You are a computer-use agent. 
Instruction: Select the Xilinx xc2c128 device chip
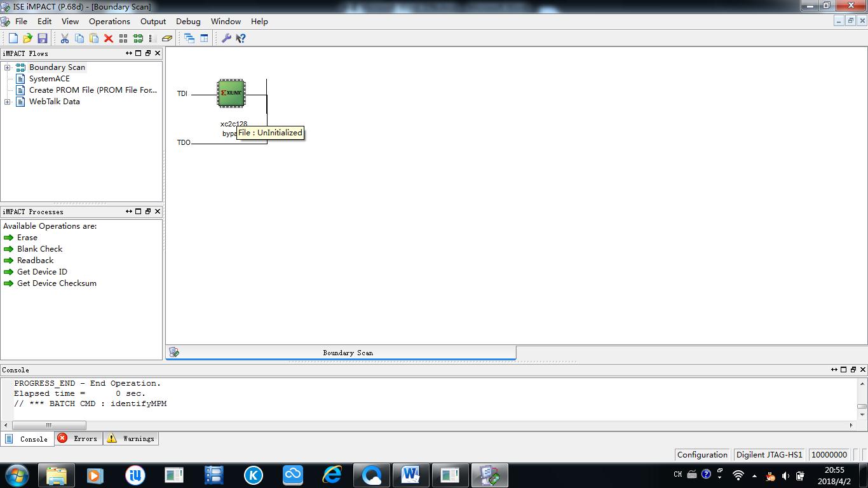click(x=231, y=93)
